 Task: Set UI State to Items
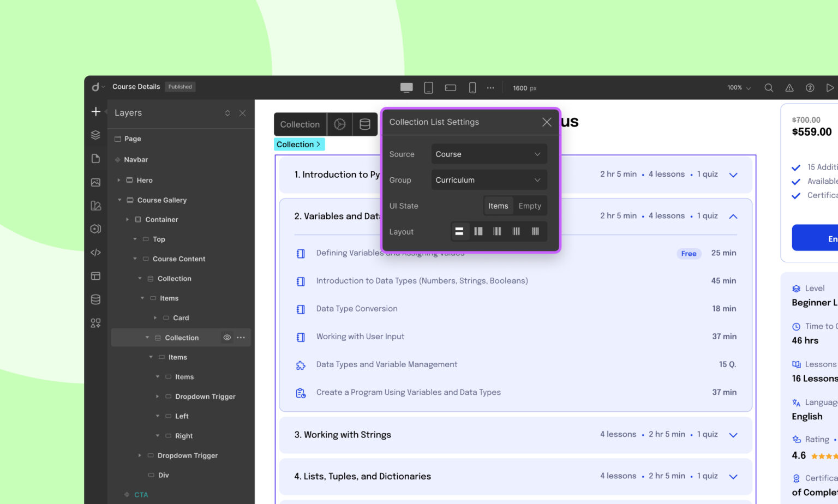(498, 206)
